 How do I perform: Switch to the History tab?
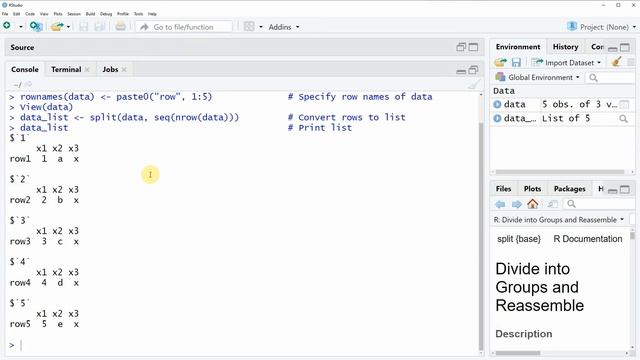[x=565, y=47]
